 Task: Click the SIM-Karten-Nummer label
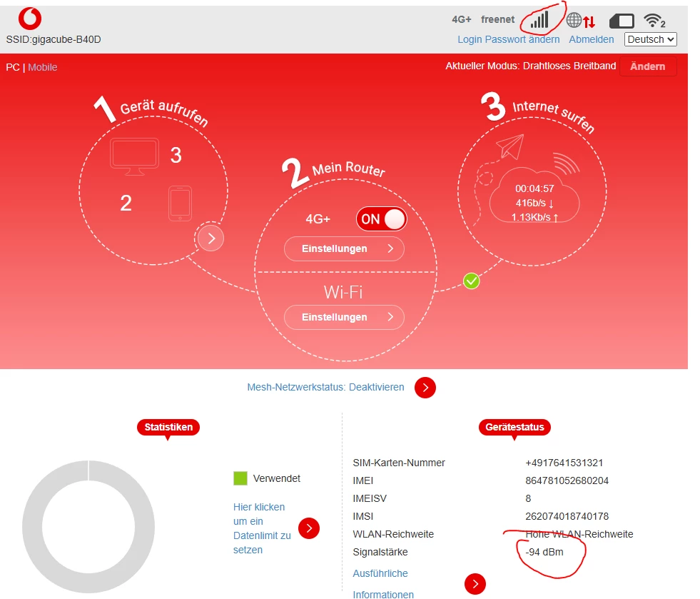tap(399, 463)
